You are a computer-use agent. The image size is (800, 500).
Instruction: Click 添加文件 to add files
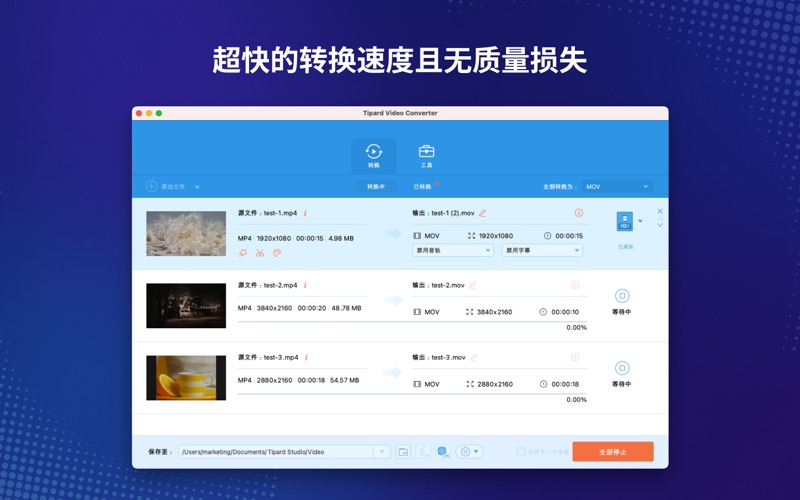coord(166,187)
